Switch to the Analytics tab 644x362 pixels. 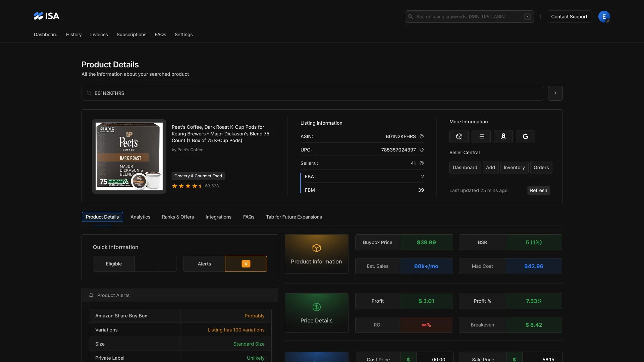[x=140, y=217]
